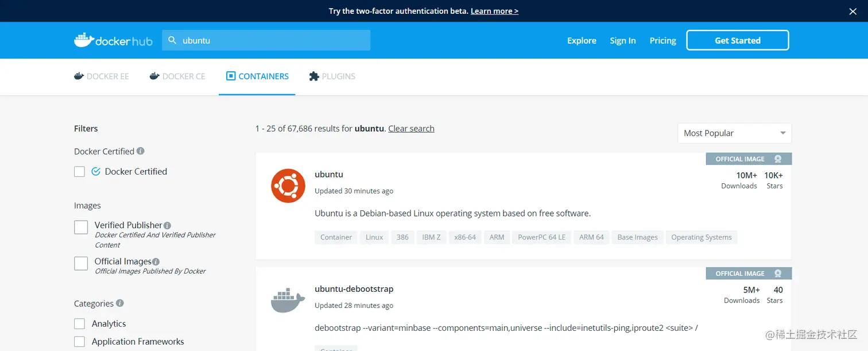The width and height of the screenshot is (868, 351).
Task: Click info icon next to Categories
Action: 120,303
